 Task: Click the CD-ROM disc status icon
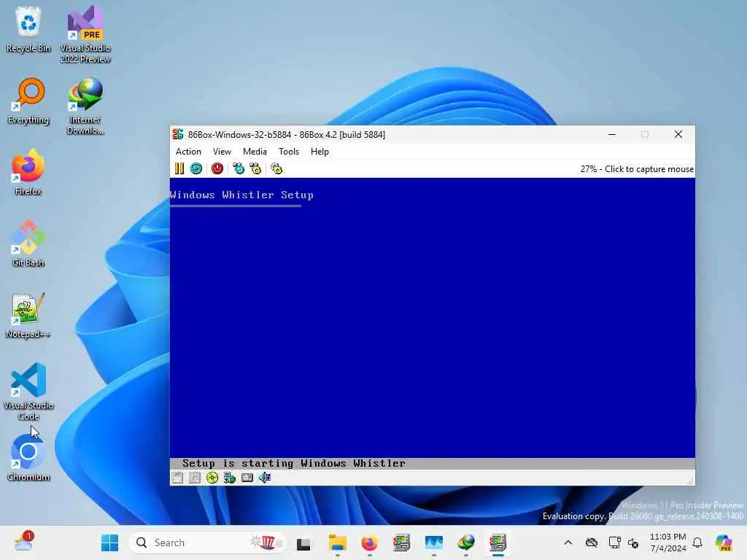tap(212, 478)
